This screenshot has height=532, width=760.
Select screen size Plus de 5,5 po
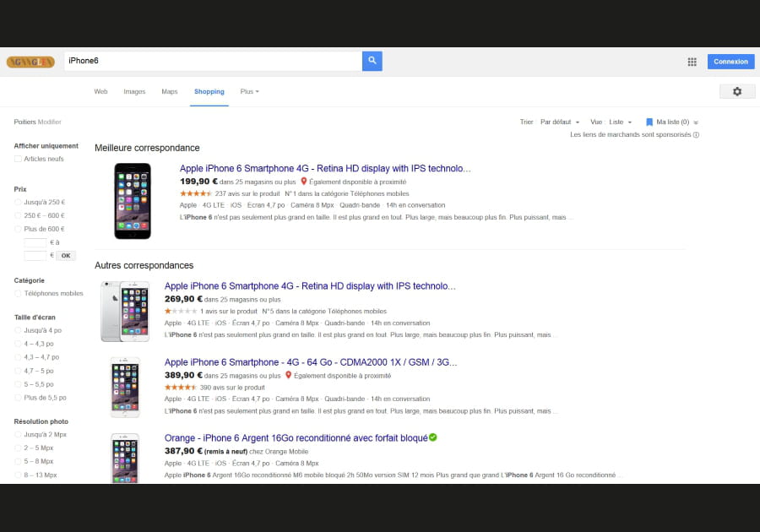coord(18,397)
